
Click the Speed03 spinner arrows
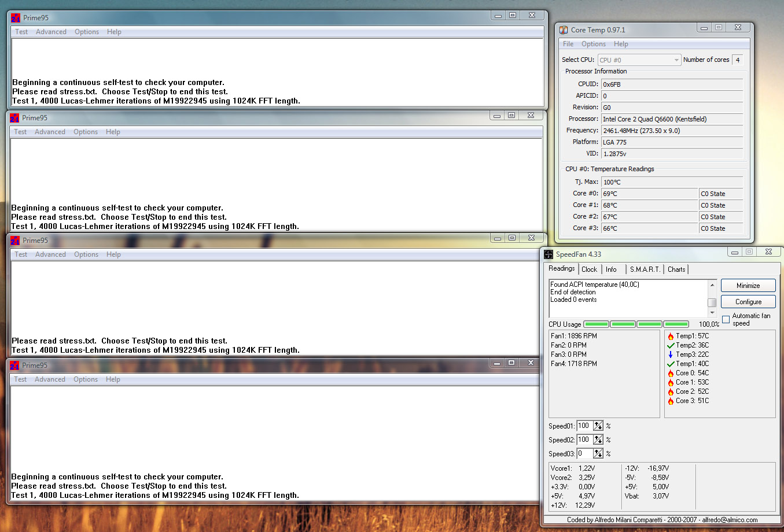pyautogui.click(x=598, y=454)
